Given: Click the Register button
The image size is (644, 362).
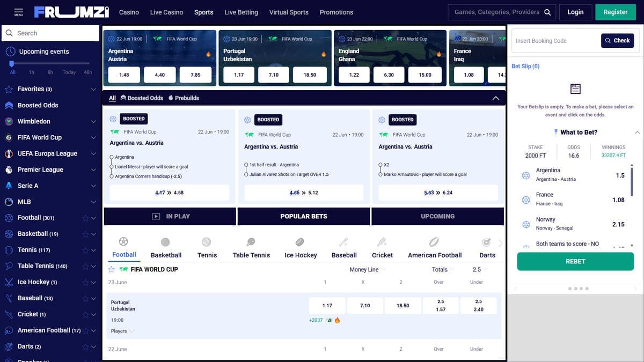Looking at the screenshot, I should (x=616, y=12).
